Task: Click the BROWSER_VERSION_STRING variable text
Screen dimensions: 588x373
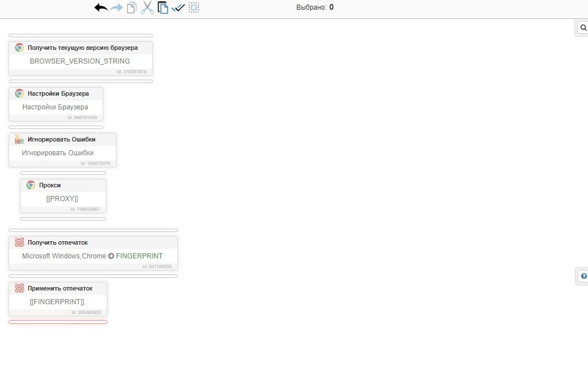Action: click(x=80, y=61)
